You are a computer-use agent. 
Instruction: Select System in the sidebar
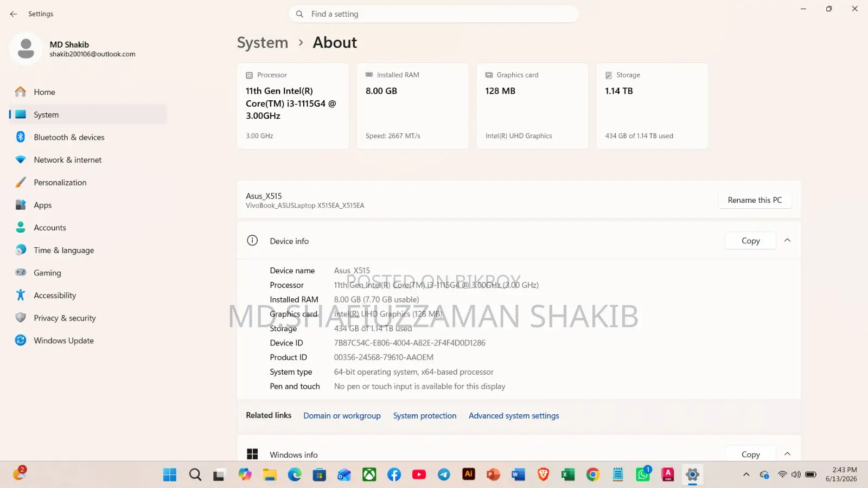pos(88,114)
